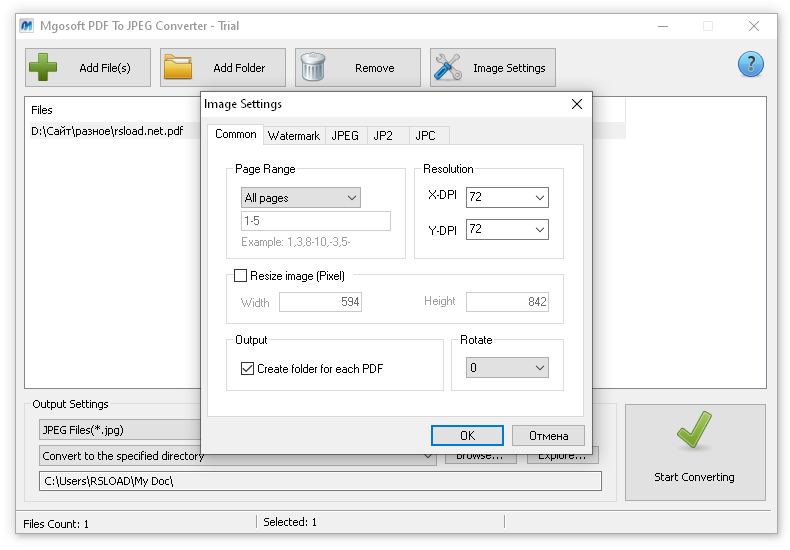The image size is (790, 550).
Task: Click the Explore button behind the dialog
Action: pyautogui.click(x=562, y=458)
